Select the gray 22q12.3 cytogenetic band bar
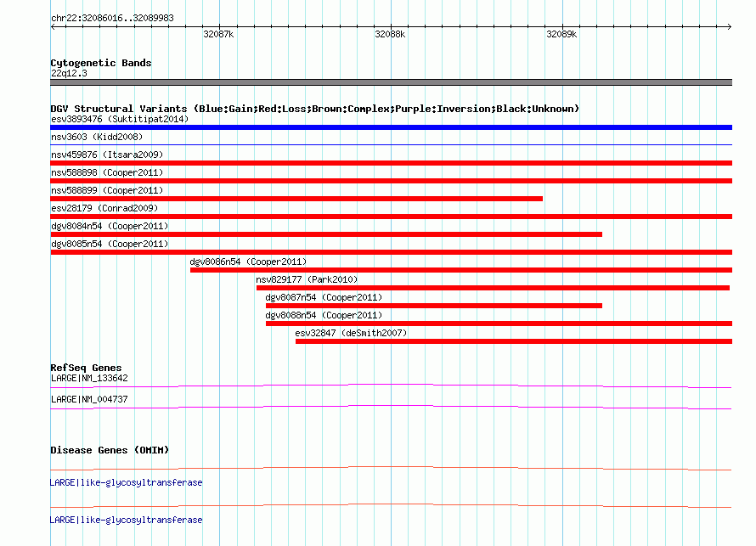756x546 pixels. click(x=391, y=82)
